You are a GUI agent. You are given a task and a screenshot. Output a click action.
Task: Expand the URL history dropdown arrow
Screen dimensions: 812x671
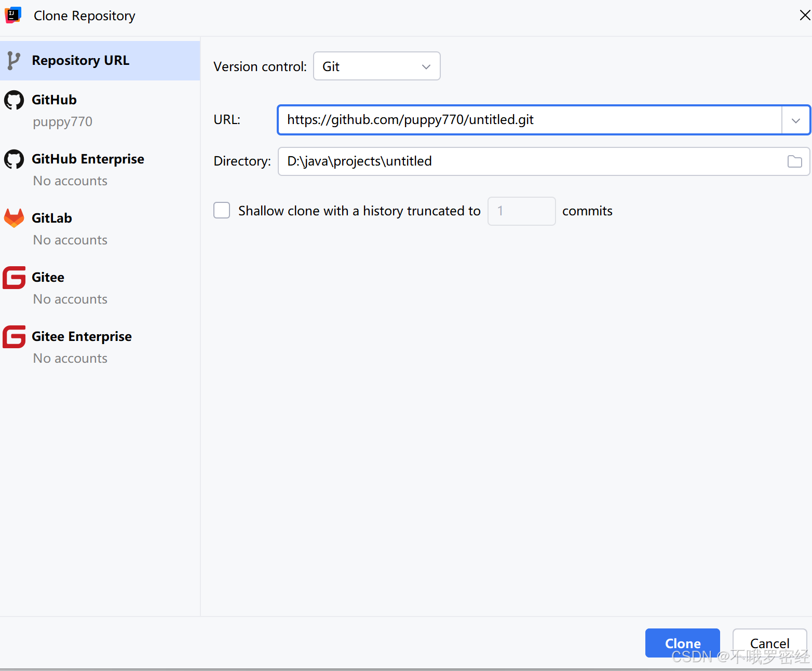point(795,120)
